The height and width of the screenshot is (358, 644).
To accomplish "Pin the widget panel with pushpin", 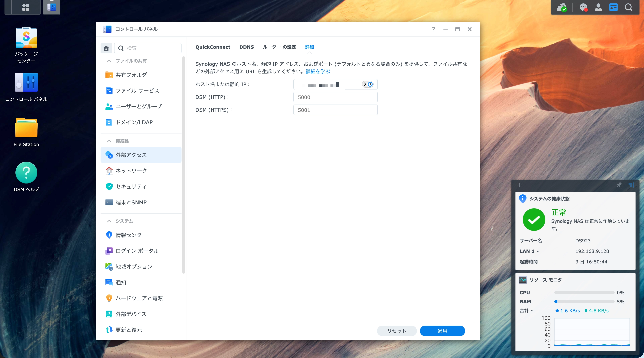I will pos(619,185).
